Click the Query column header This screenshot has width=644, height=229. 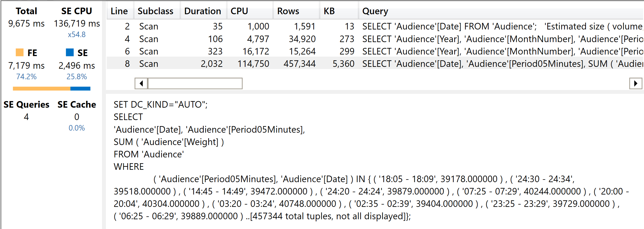pos(375,11)
